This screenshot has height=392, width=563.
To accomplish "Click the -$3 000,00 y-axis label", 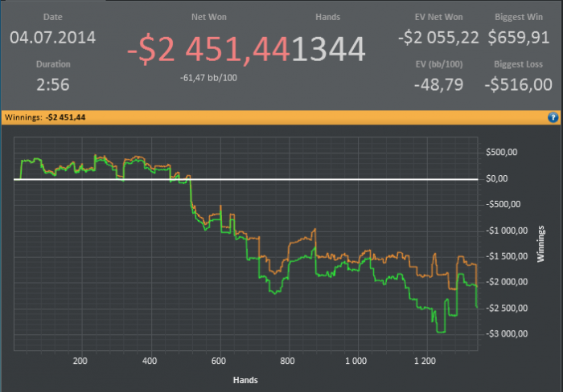I will coord(507,334).
